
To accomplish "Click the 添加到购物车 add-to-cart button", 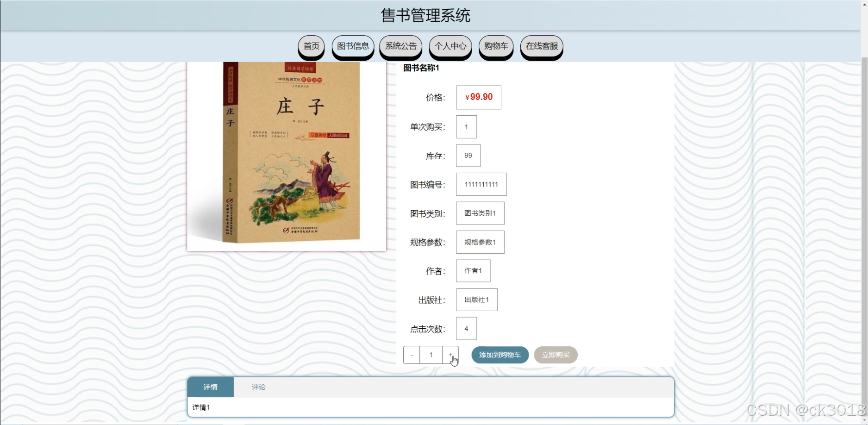I will click(x=500, y=355).
